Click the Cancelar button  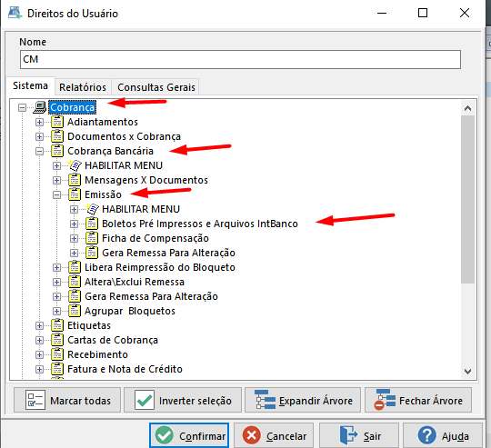tap(274, 435)
